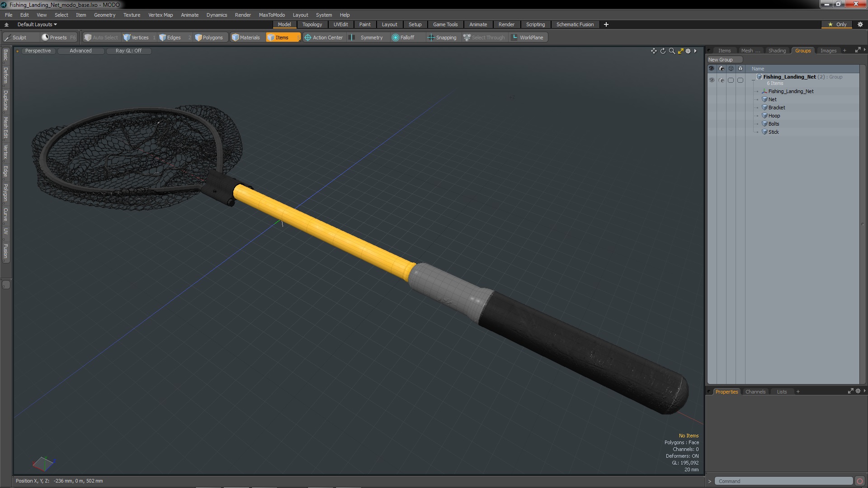Open Default Layouts dropdown
Screen dimensions: 868x488
tap(37, 24)
